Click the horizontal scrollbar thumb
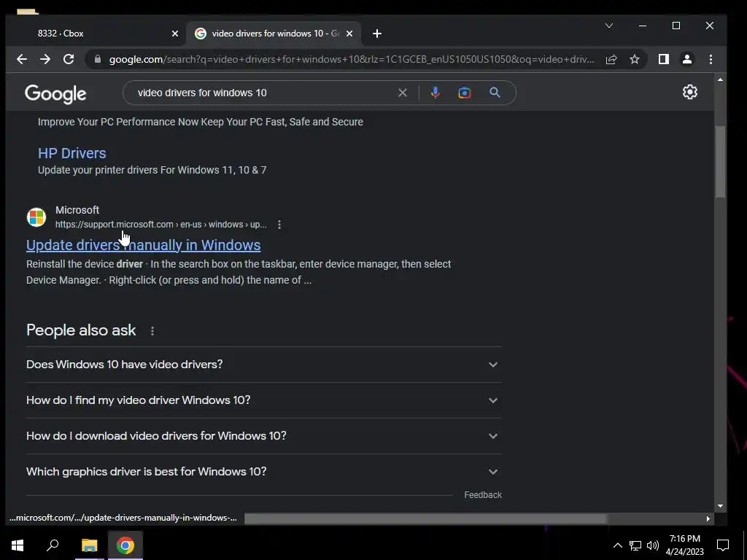 click(x=425, y=518)
